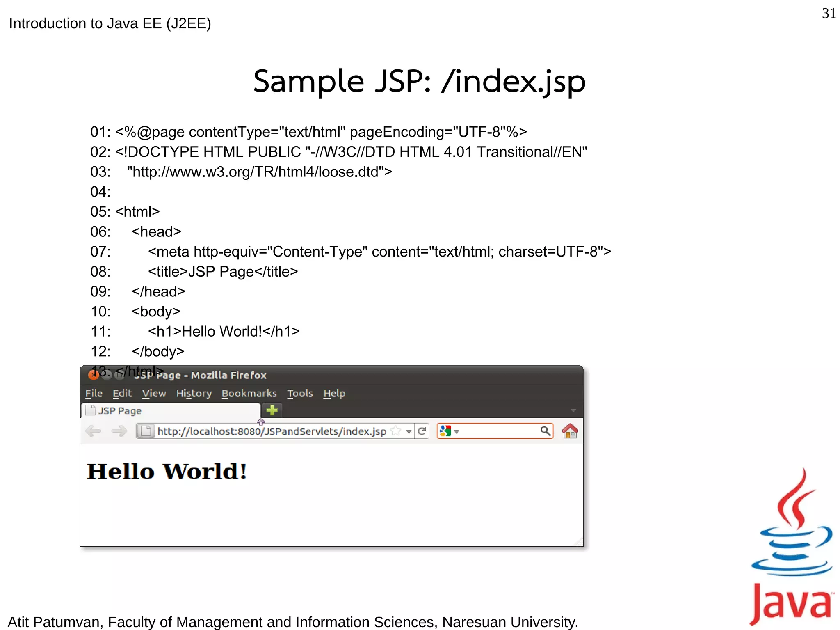Close the Firefox window with the orange button
The height and width of the screenshot is (630, 840).
(93, 375)
